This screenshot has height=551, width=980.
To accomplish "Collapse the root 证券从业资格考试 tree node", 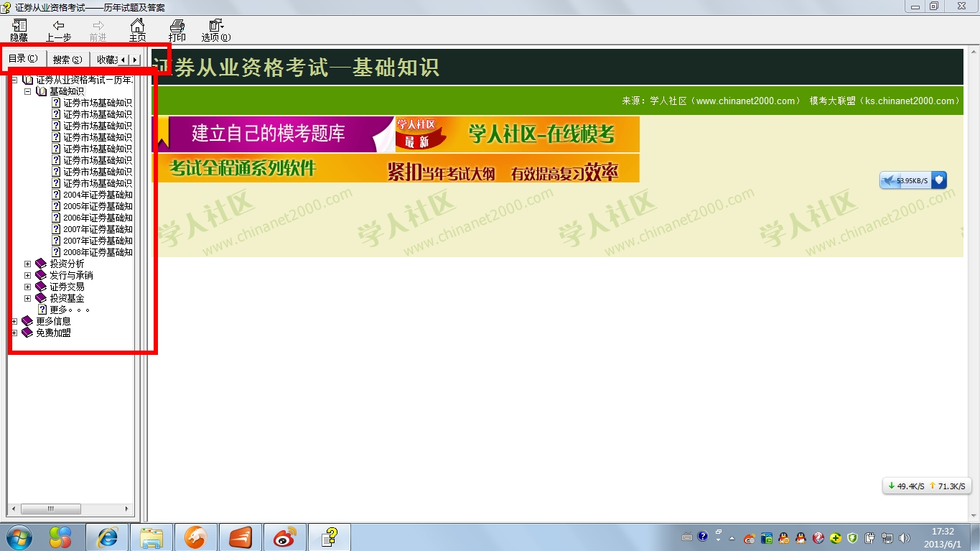I will tap(14, 80).
